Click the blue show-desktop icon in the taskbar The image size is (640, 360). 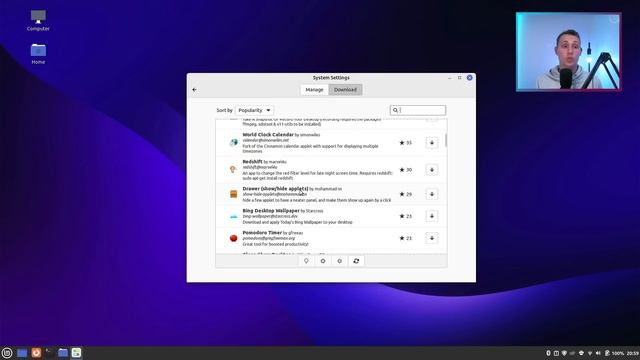[x=22, y=353]
